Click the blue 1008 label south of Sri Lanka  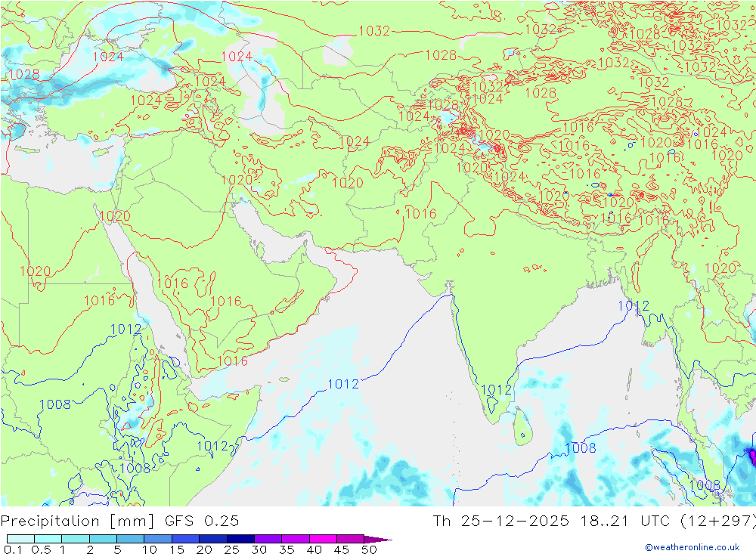pos(580,448)
